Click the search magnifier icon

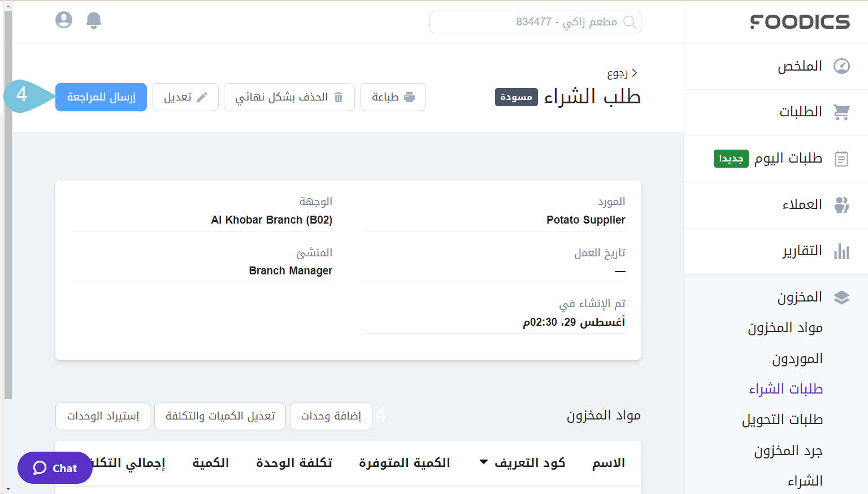[x=629, y=22]
